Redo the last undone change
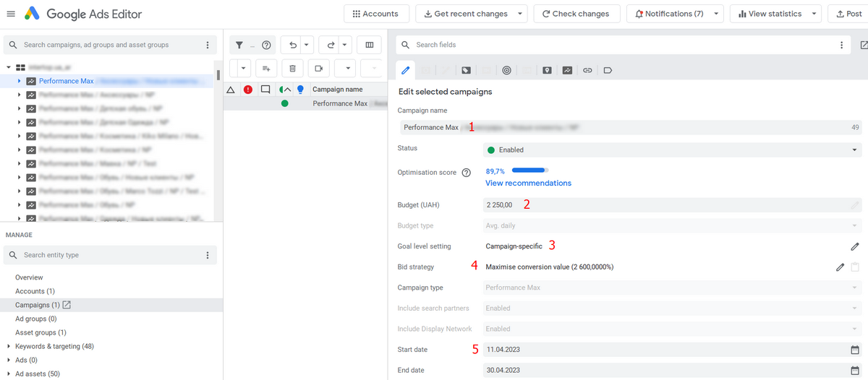Viewport: 868px width, 380px height. pos(331,45)
